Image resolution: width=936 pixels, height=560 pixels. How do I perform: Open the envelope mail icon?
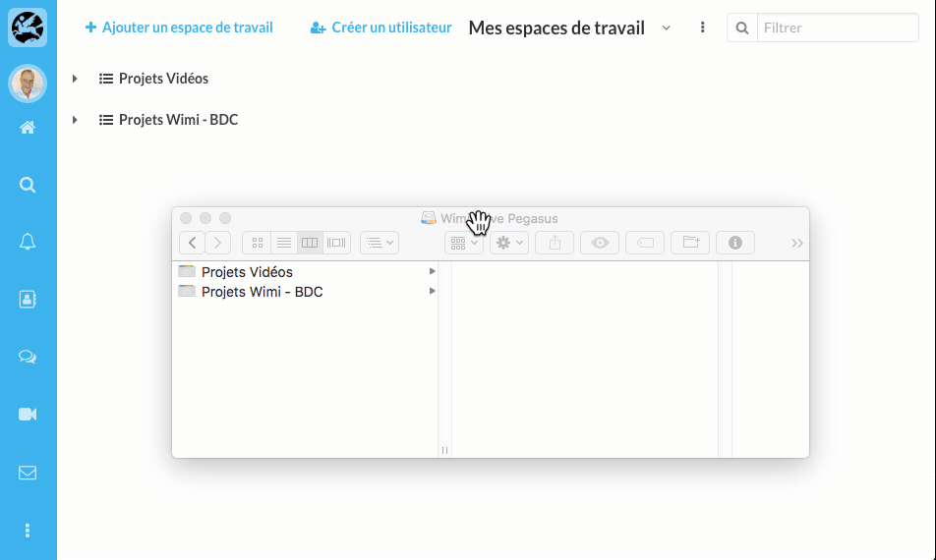28,473
